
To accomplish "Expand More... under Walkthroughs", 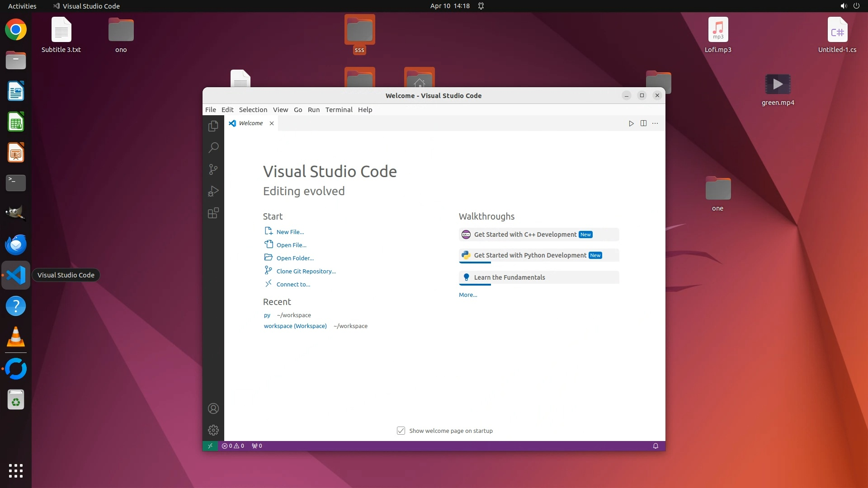I will pyautogui.click(x=468, y=295).
